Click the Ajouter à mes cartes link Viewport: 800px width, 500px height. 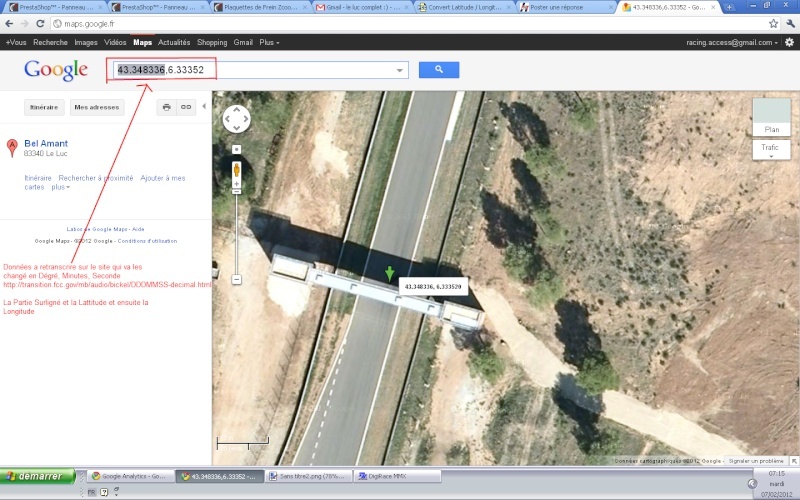pyautogui.click(x=105, y=183)
